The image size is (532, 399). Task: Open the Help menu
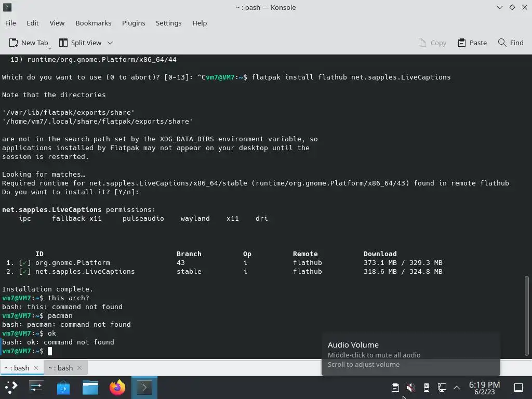click(x=199, y=23)
